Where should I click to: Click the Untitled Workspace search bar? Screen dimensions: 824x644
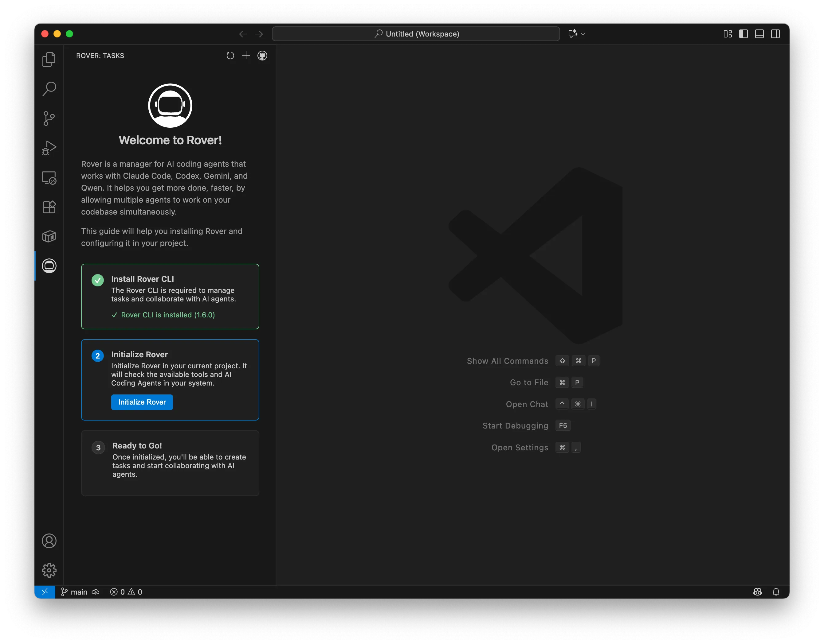416,33
